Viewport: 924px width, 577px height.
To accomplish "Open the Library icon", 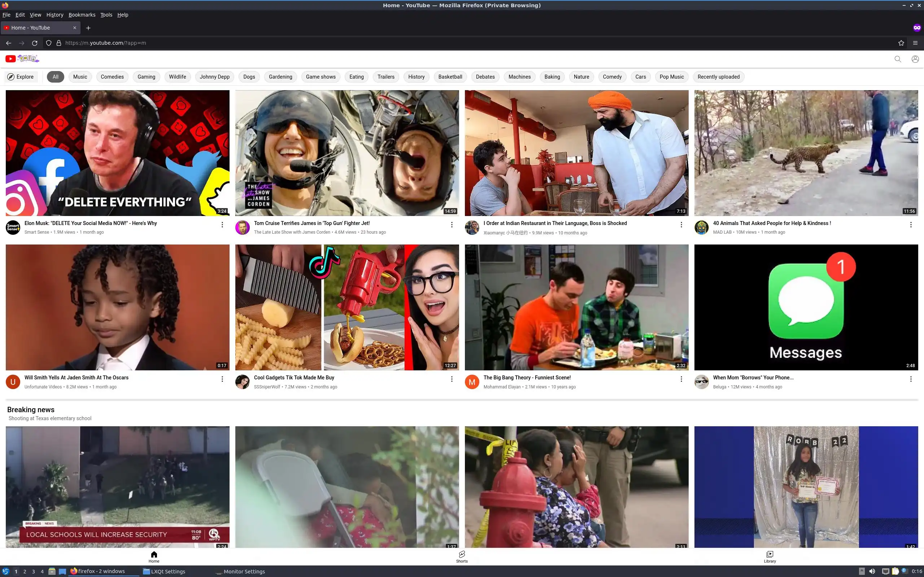I will click(x=770, y=556).
